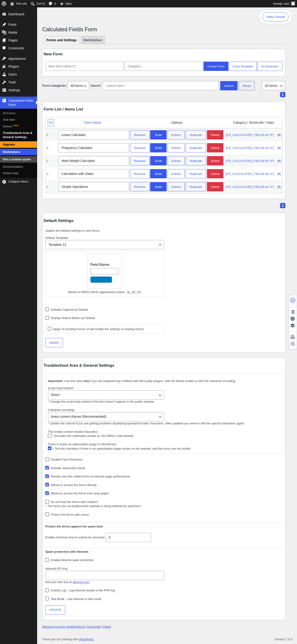Enable Activate Captcha by Default
Image resolution: width=297 pixels, height=644 pixels.
point(47,309)
